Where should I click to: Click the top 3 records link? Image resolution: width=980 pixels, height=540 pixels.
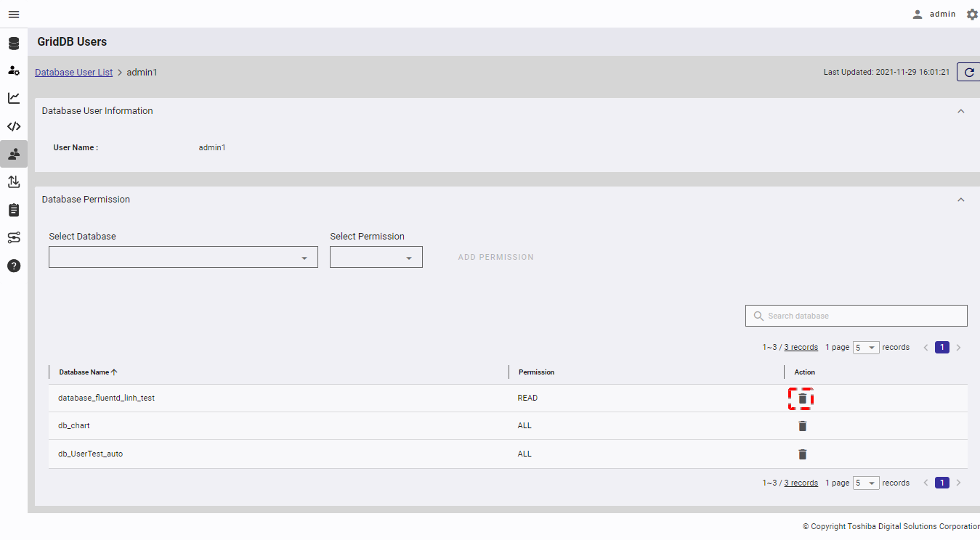[x=801, y=348]
